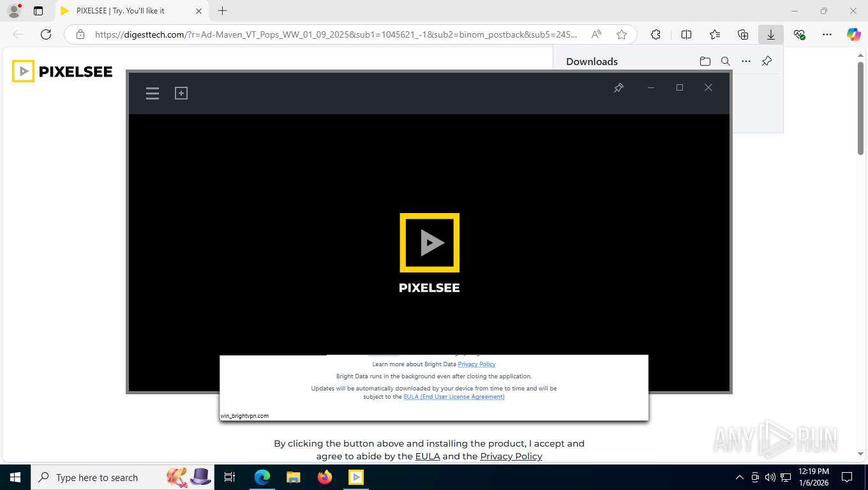Switch to PIXELSEE taskbar app
This screenshot has height=490, width=868.
pyautogui.click(x=356, y=477)
